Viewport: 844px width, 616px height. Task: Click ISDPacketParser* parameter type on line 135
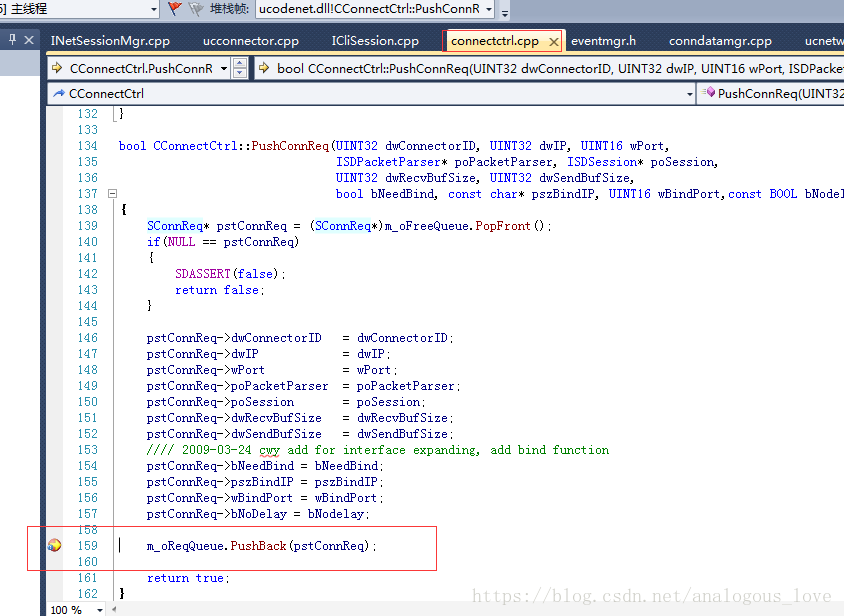(x=391, y=162)
